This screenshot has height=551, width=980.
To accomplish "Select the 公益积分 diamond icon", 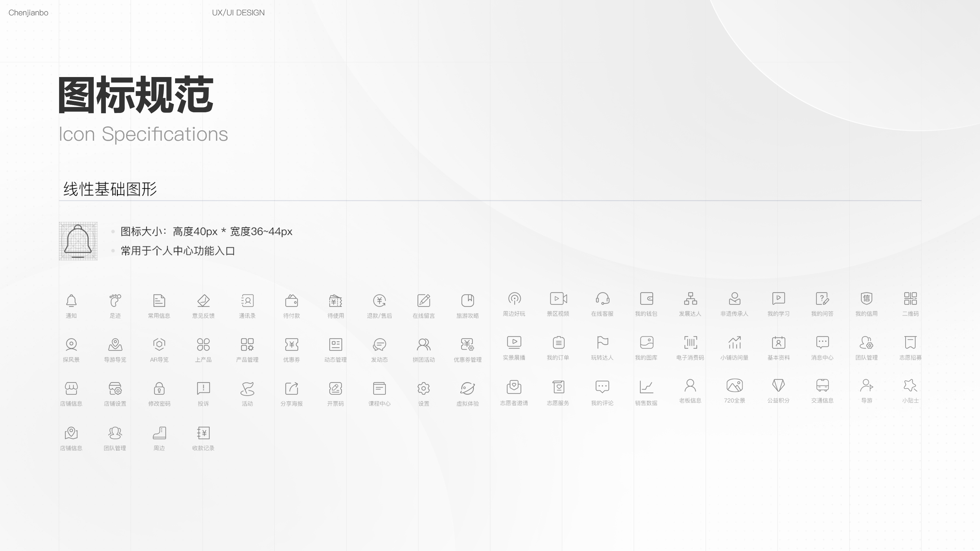I will tap(778, 386).
